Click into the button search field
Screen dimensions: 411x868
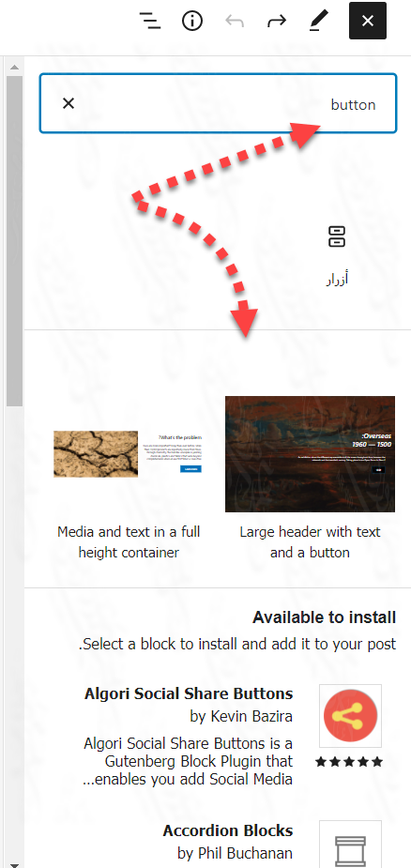[219, 103]
